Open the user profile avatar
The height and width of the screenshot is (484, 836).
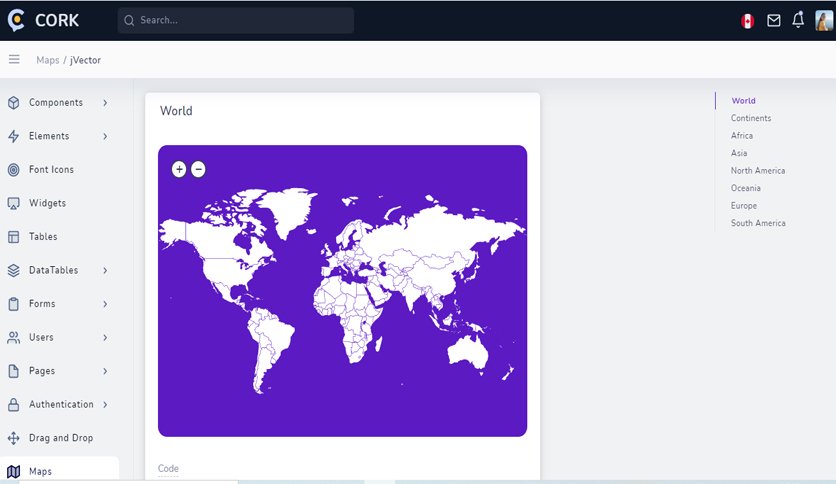coord(824,20)
